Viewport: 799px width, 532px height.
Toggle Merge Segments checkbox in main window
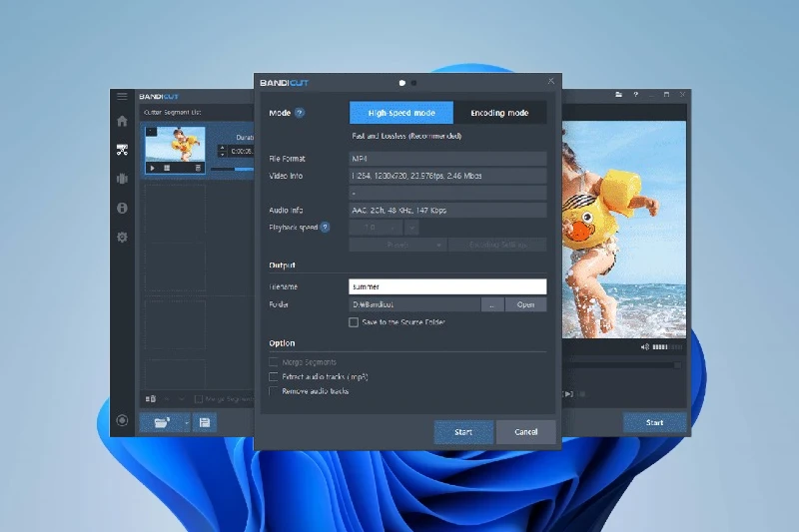(x=199, y=399)
